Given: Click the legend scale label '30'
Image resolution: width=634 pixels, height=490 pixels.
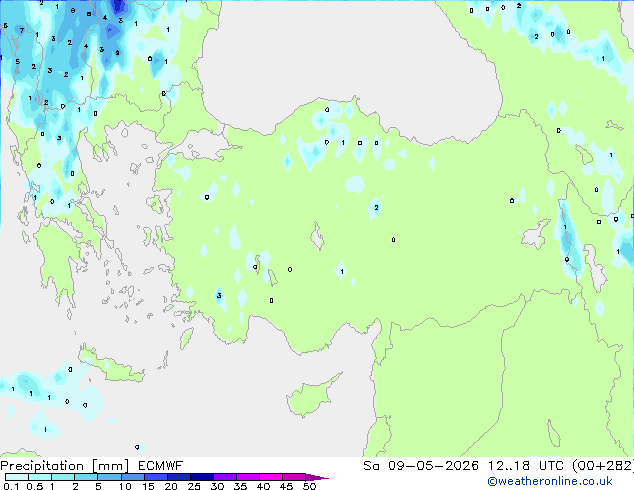Looking at the screenshot, I should [x=217, y=486].
